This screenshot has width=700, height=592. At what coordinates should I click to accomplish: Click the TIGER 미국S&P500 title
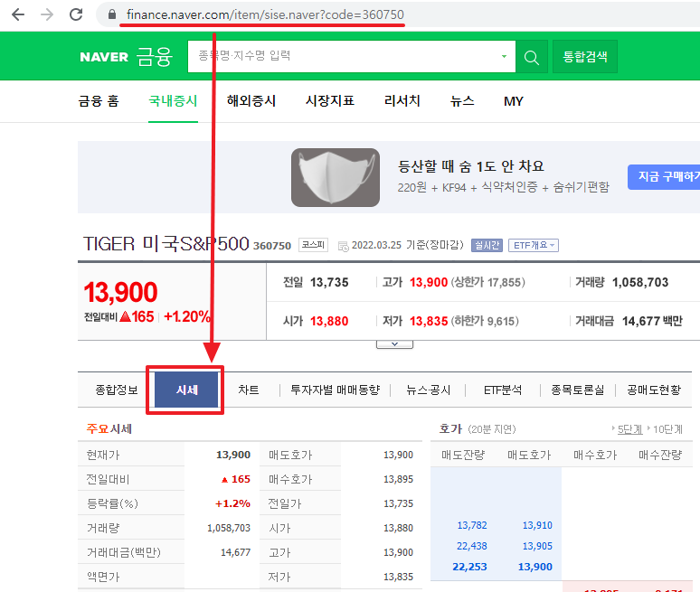[x=166, y=244]
